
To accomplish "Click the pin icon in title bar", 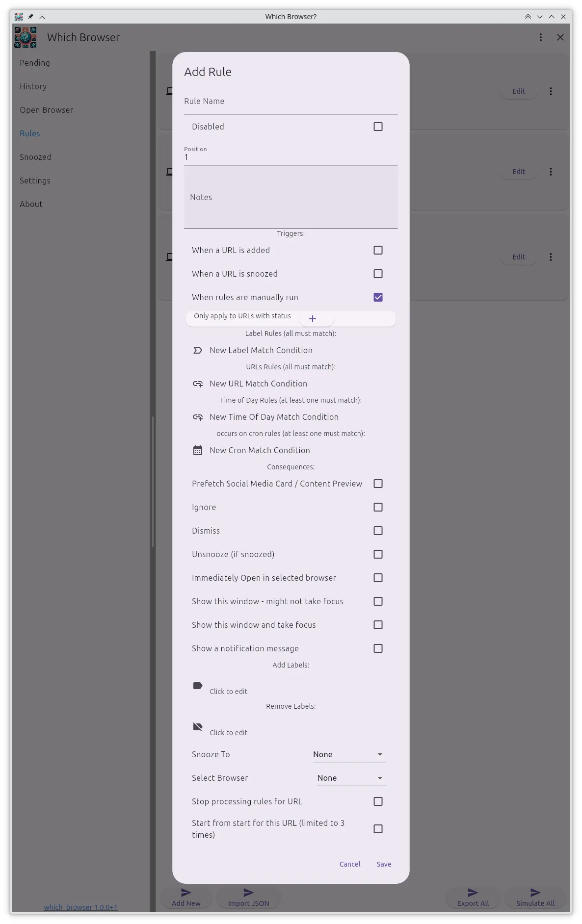I will click(30, 17).
